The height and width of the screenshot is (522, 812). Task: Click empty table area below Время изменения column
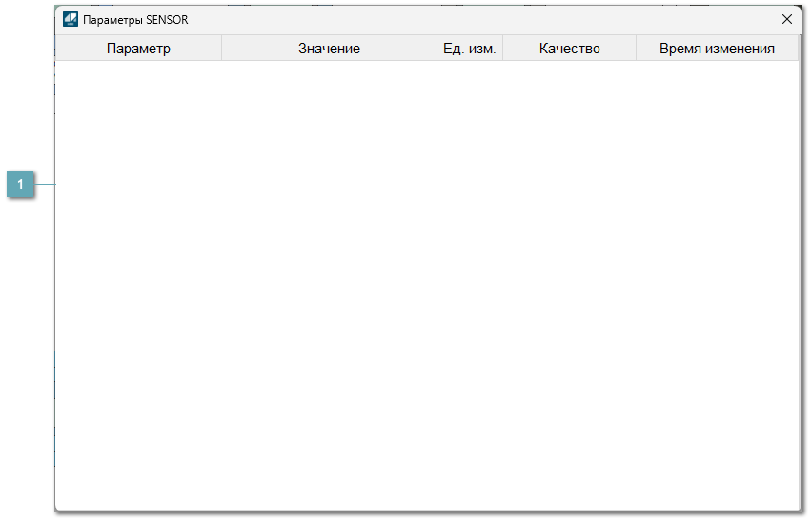pyautogui.click(x=717, y=286)
